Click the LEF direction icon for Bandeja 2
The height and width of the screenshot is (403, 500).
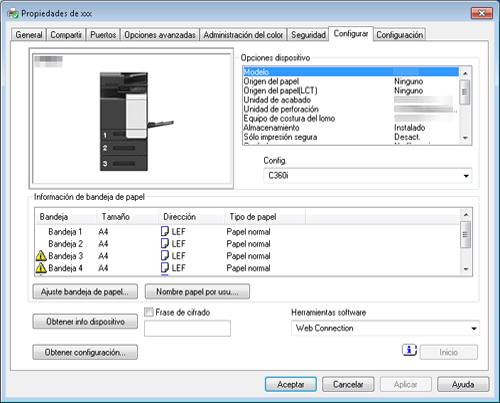(x=165, y=244)
